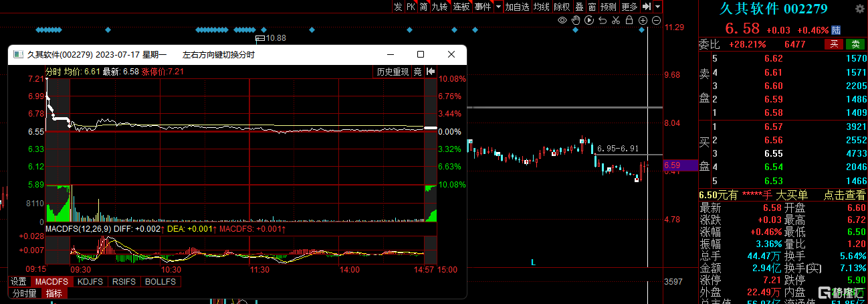Click the 大买单 large buy order label
This screenshot has height=304, width=868.
pos(791,195)
